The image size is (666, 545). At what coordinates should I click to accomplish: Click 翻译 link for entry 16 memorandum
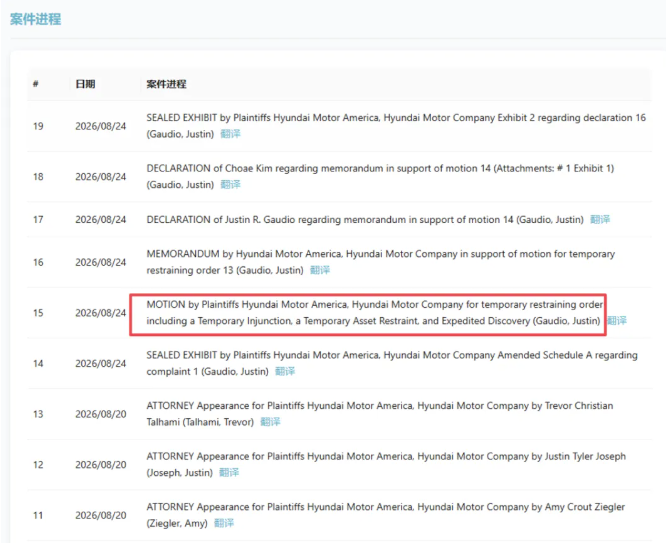(x=320, y=270)
